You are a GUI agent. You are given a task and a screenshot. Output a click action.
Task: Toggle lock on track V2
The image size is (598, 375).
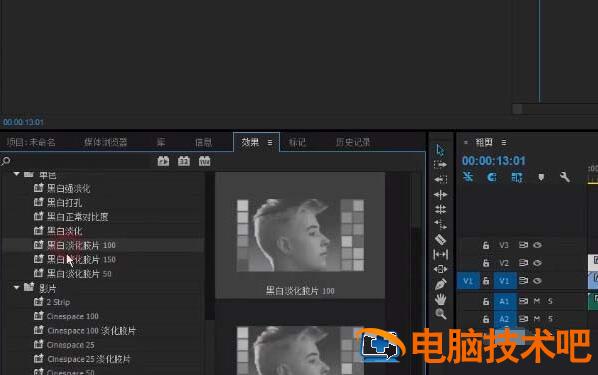pyautogui.click(x=486, y=263)
